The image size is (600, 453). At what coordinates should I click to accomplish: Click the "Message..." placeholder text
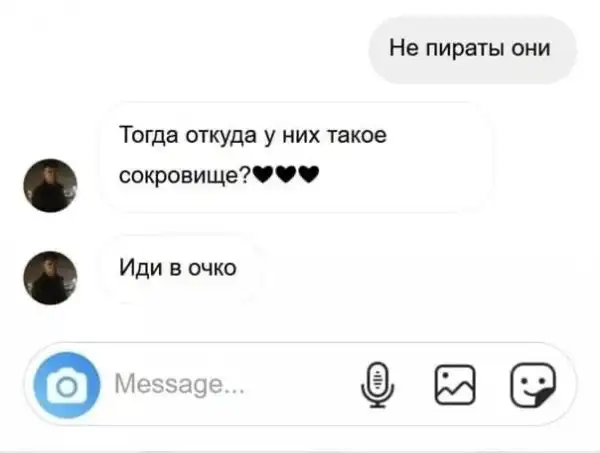tap(179, 384)
